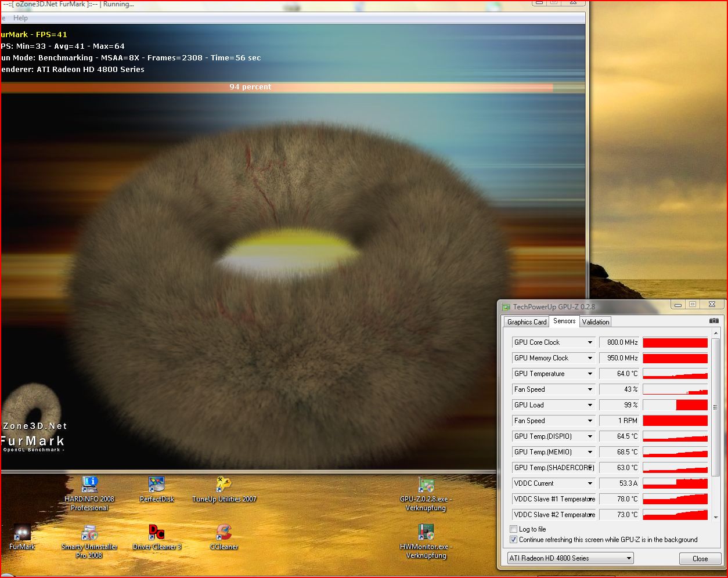This screenshot has width=728, height=578.
Task: Open the Fan Speed RPM sensor dropdown
Action: click(x=590, y=421)
